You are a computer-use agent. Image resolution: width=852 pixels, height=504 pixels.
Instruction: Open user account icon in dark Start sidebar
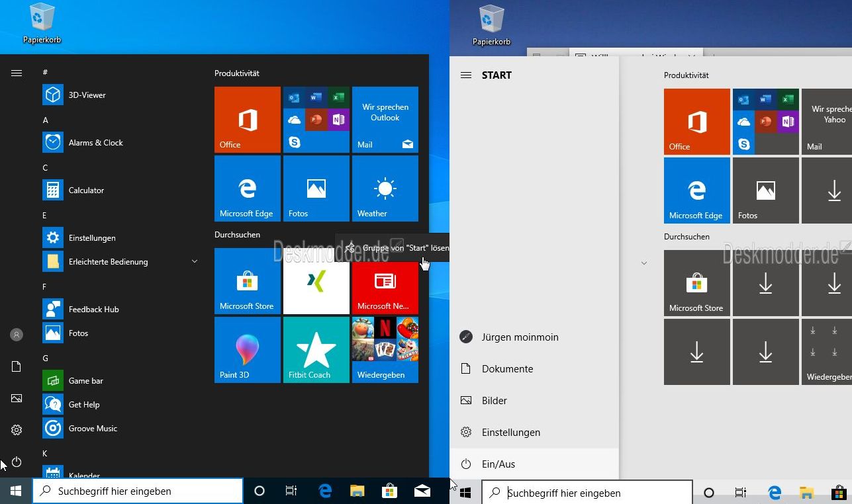(17, 335)
